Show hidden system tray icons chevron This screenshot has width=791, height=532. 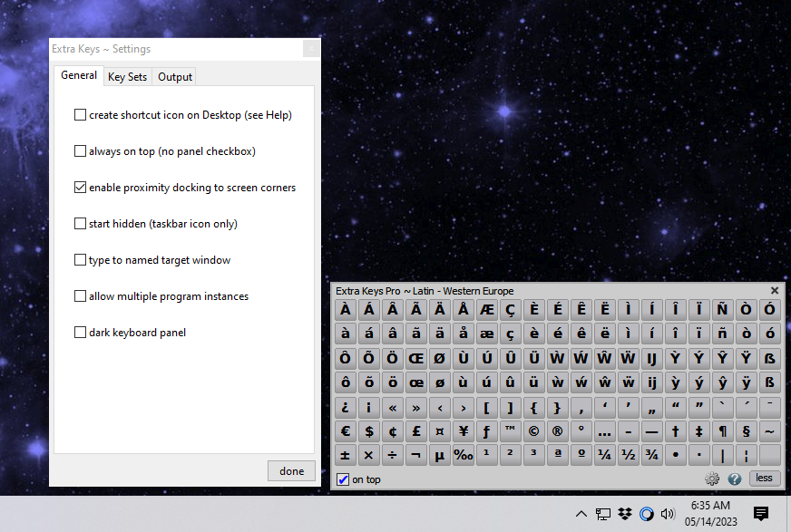pos(581,514)
